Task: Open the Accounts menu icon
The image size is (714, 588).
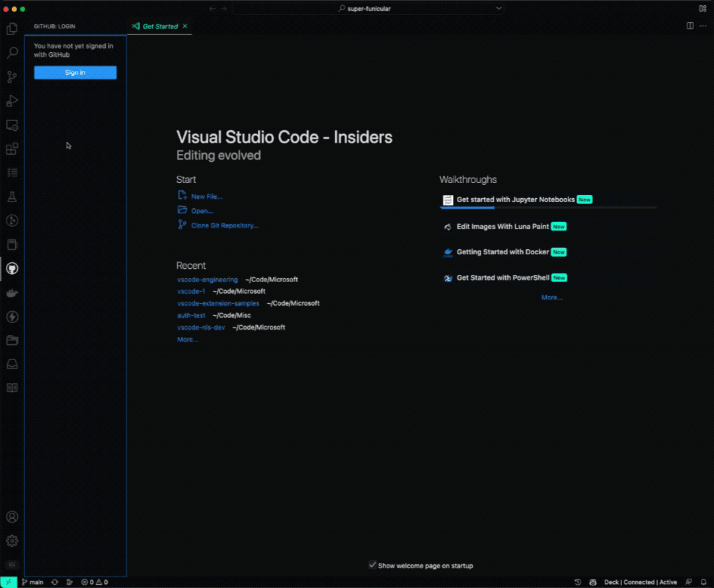Action: [13, 517]
